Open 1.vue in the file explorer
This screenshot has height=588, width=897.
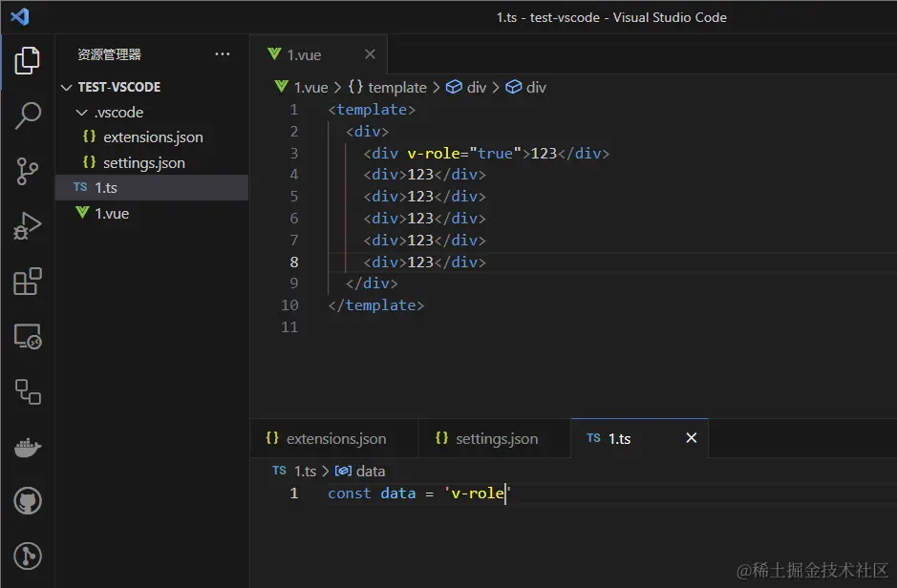[112, 214]
